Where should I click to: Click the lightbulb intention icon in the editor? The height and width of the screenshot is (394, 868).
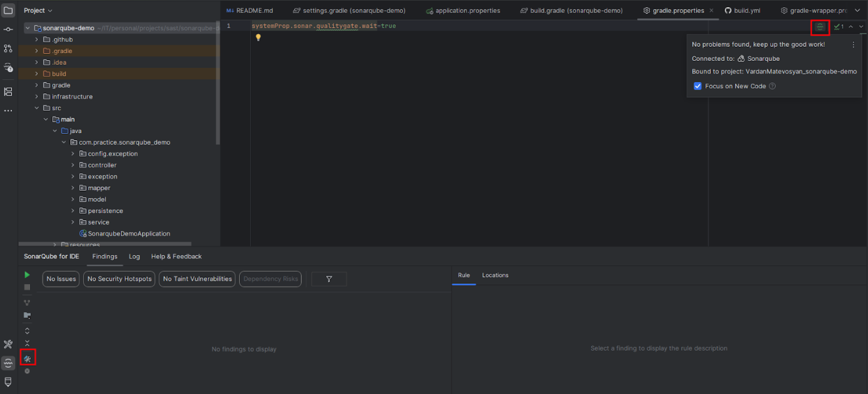258,38
